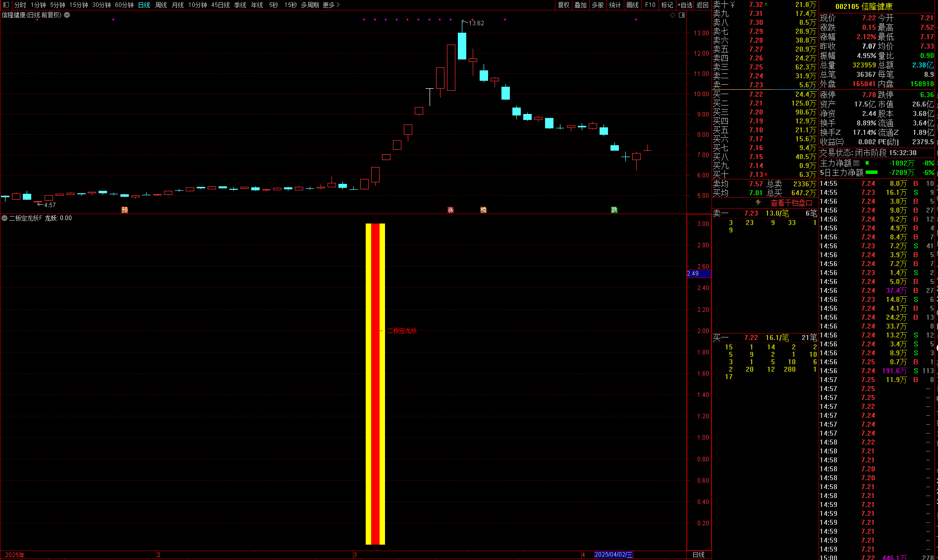The image size is (938, 560).
Task: Click the 标记 mark button
Action: click(667, 5)
